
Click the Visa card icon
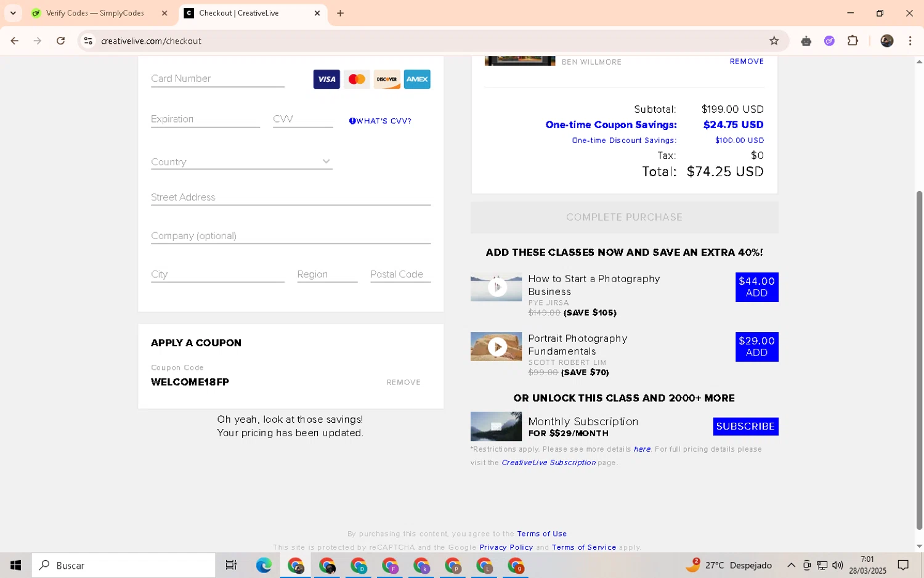pos(326,79)
